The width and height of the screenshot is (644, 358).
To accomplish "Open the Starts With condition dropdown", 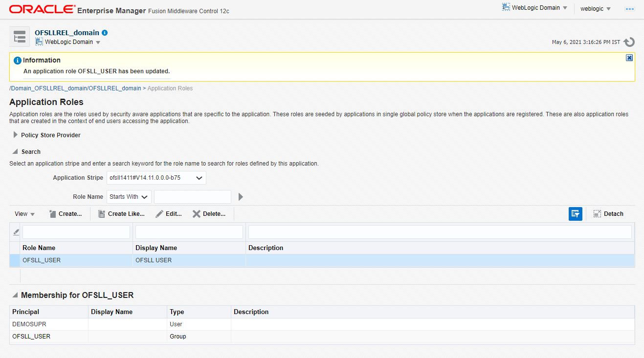I will pos(129,197).
